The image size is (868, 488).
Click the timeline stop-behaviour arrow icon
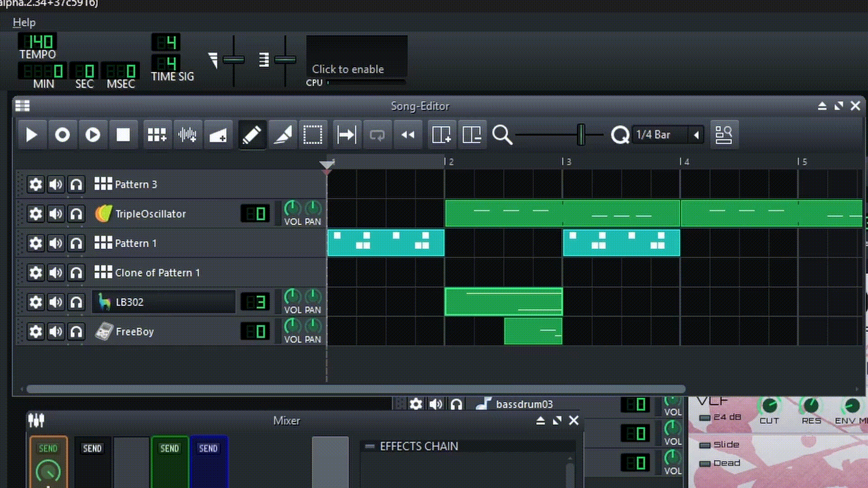pyautogui.click(x=347, y=135)
